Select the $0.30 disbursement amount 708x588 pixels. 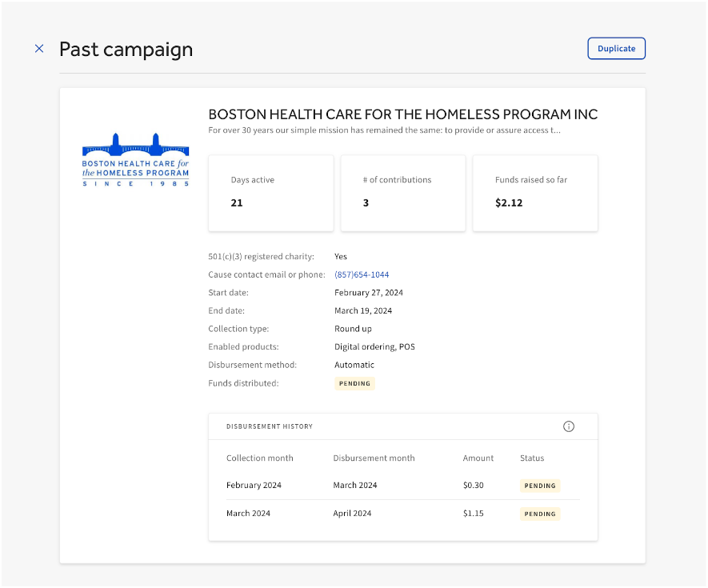pos(473,486)
